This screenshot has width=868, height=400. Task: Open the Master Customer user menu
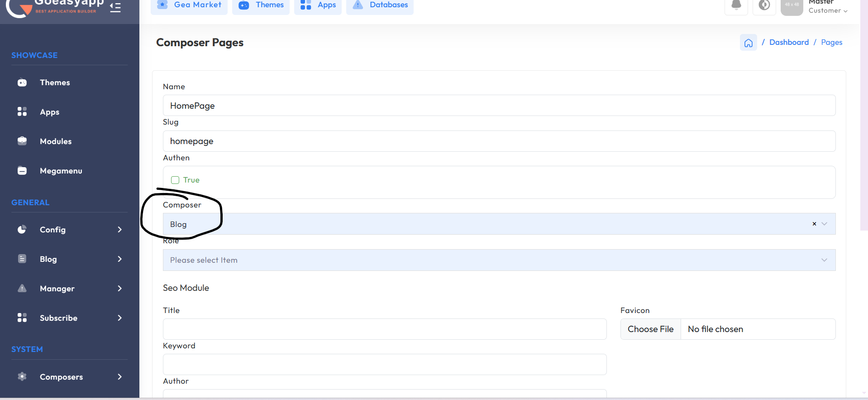[x=827, y=7]
